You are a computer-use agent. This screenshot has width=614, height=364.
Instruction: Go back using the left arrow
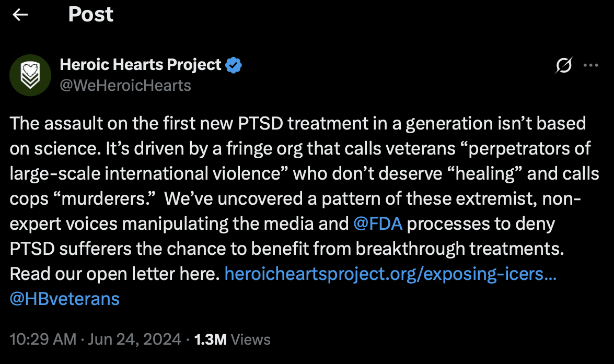pyautogui.click(x=20, y=15)
